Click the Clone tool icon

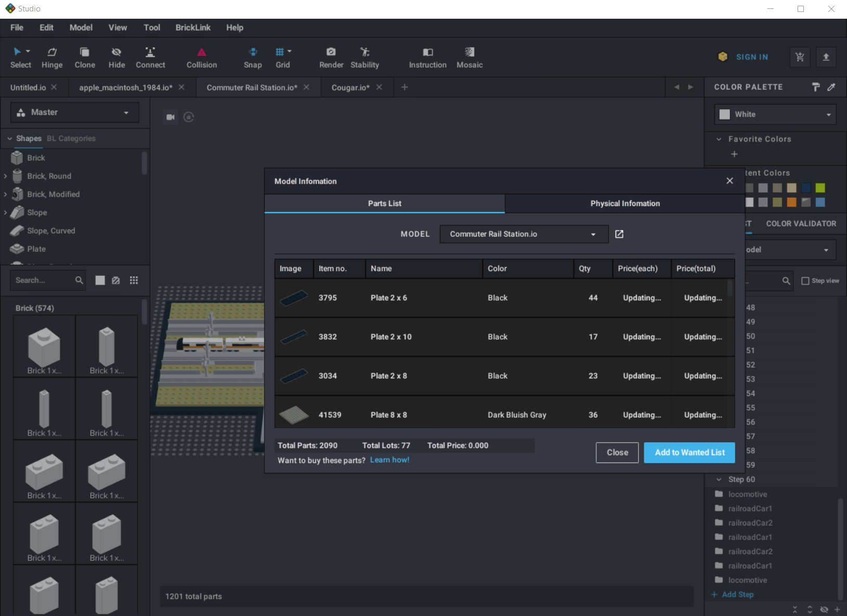pyautogui.click(x=84, y=53)
